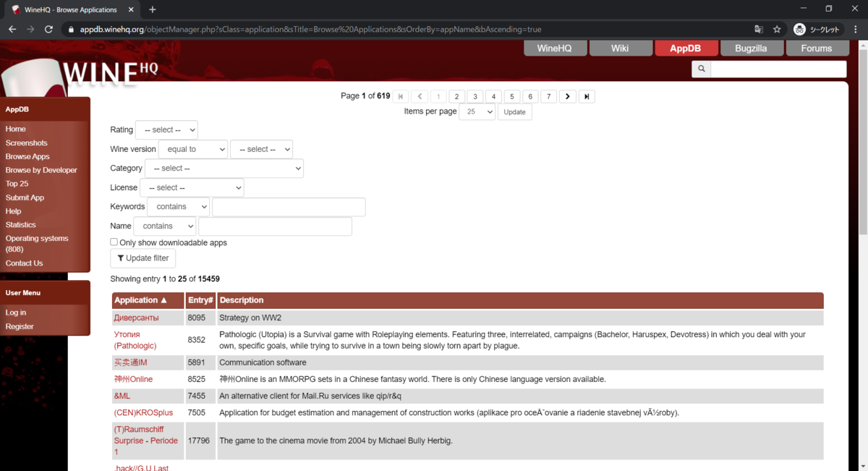Go to page 2

click(x=456, y=96)
